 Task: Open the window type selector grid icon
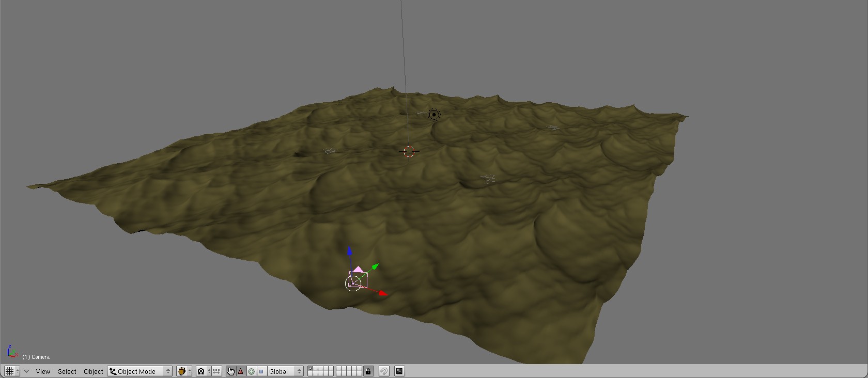(11, 371)
